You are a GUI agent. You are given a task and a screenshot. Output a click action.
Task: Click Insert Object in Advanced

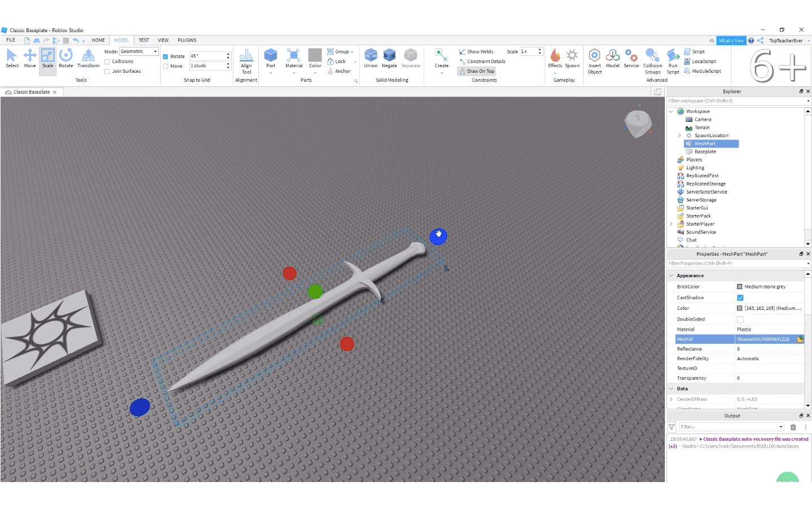[595, 62]
